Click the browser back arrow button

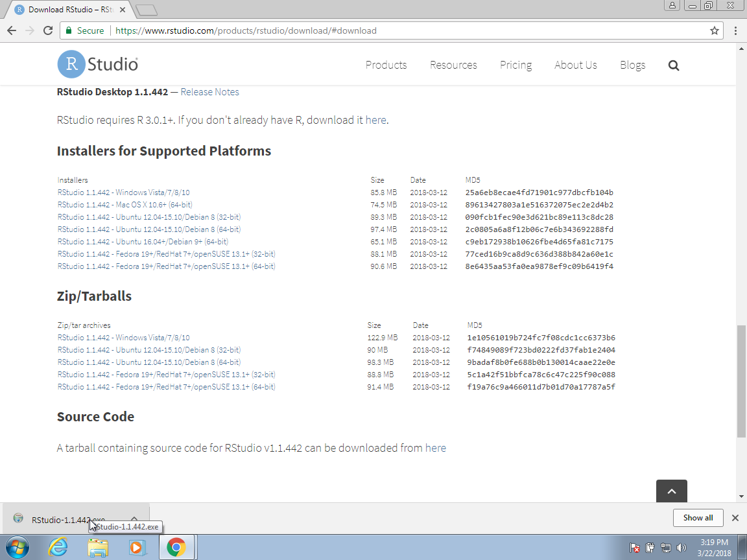(12, 30)
